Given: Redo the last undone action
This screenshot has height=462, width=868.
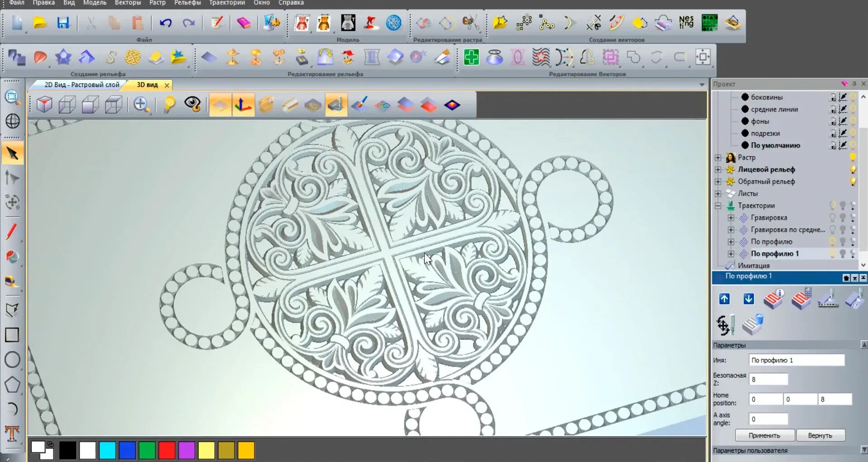Looking at the screenshot, I should (188, 23).
